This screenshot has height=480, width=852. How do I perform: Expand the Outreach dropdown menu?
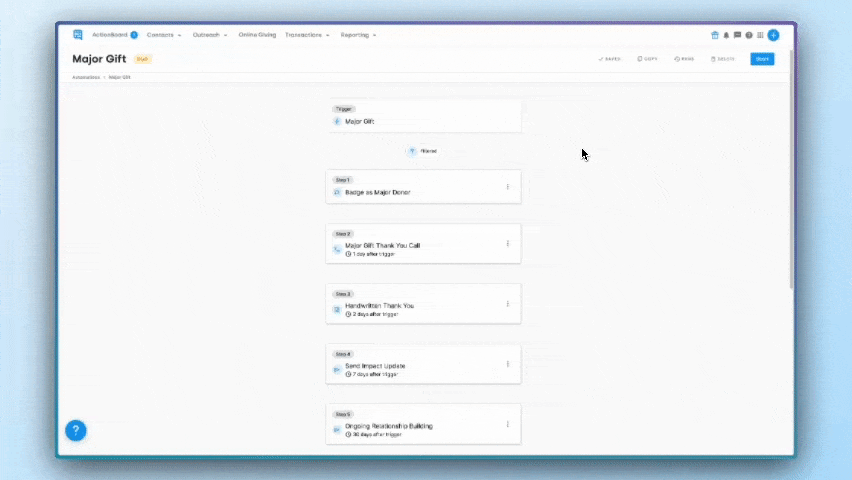[x=210, y=35]
